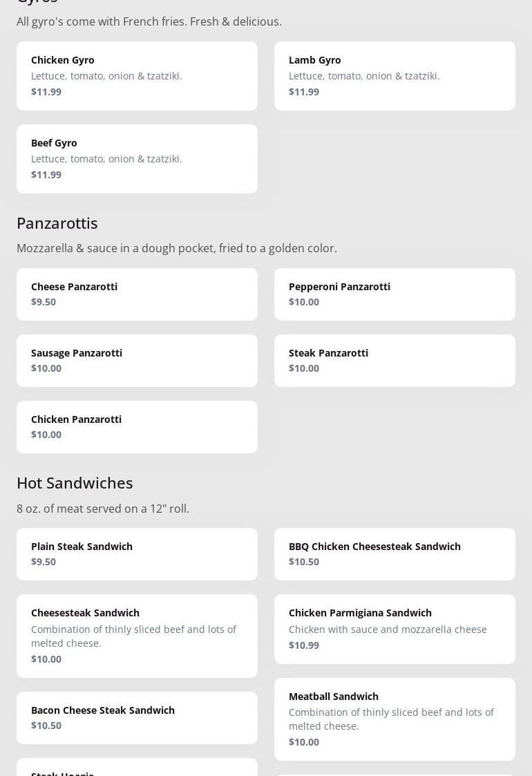Click the Panzarottis section heading
The width and height of the screenshot is (532, 776).
pyautogui.click(x=57, y=223)
